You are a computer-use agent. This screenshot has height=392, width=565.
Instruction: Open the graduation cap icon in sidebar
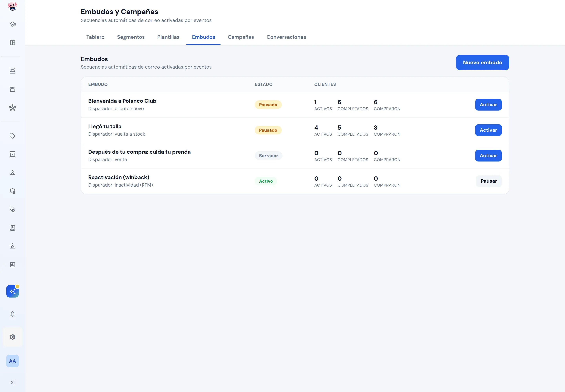pos(13,24)
